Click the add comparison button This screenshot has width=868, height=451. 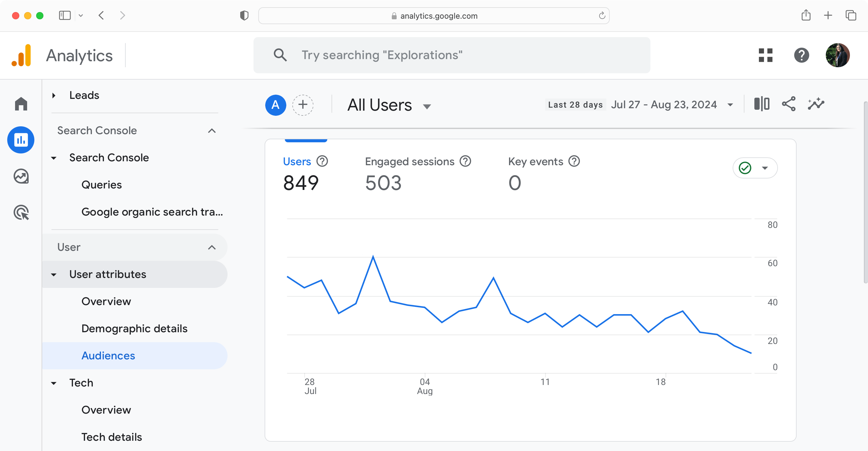[x=303, y=105]
